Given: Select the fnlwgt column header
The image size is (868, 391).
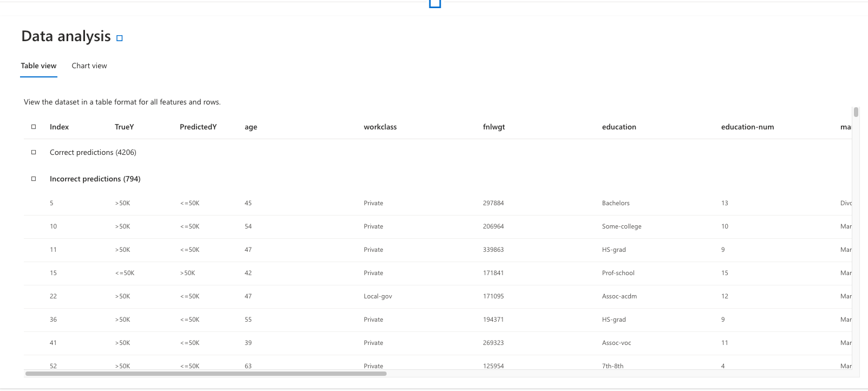Looking at the screenshot, I should click(494, 127).
